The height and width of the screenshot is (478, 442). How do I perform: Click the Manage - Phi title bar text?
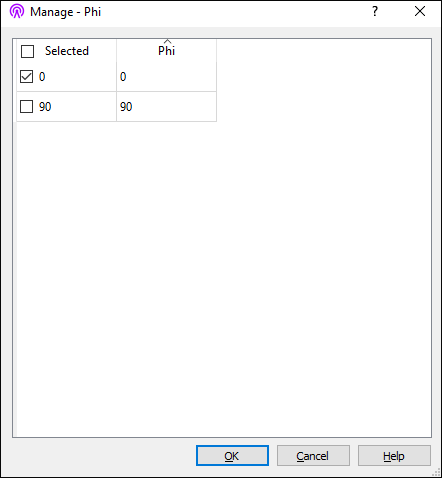65,12
